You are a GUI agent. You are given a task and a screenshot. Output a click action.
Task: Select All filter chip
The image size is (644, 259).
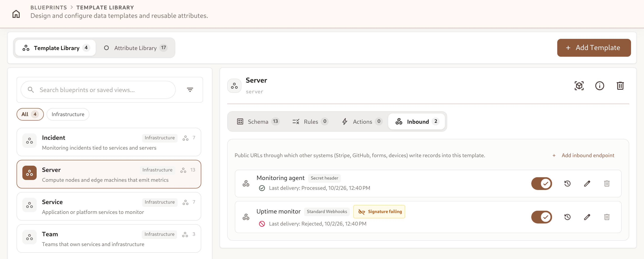[30, 114]
